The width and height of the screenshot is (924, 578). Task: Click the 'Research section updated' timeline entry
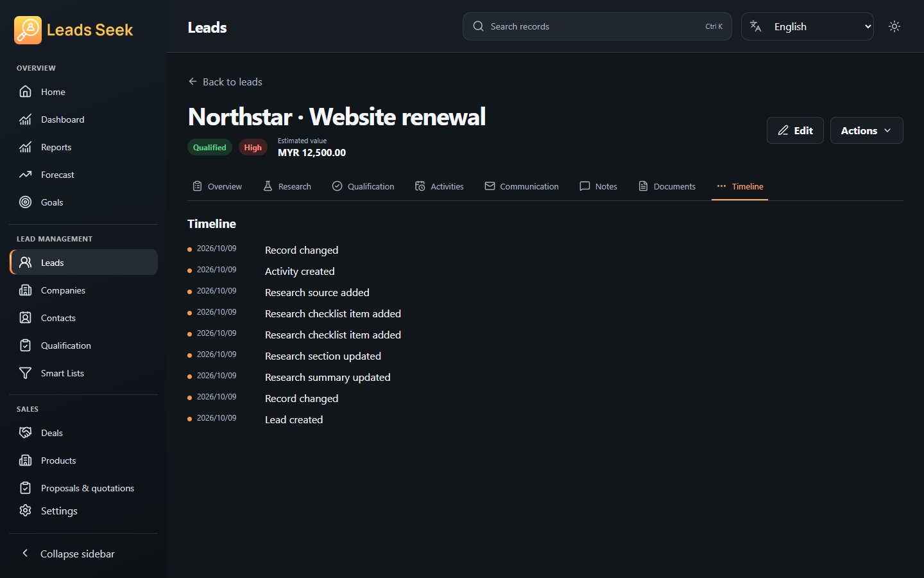[x=323, y=356]
